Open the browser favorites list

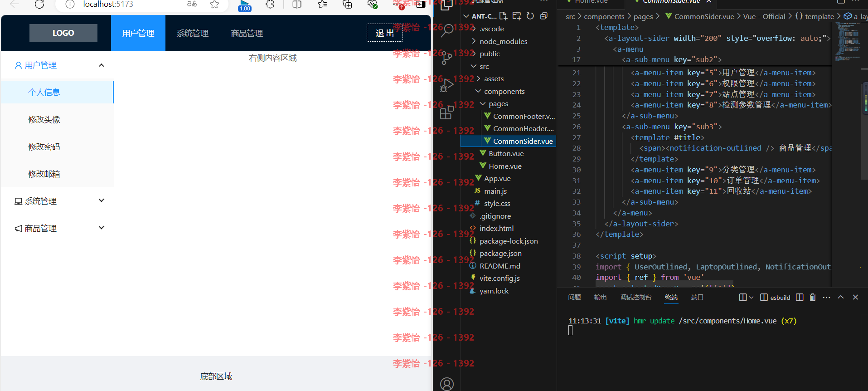click(322, 5)
